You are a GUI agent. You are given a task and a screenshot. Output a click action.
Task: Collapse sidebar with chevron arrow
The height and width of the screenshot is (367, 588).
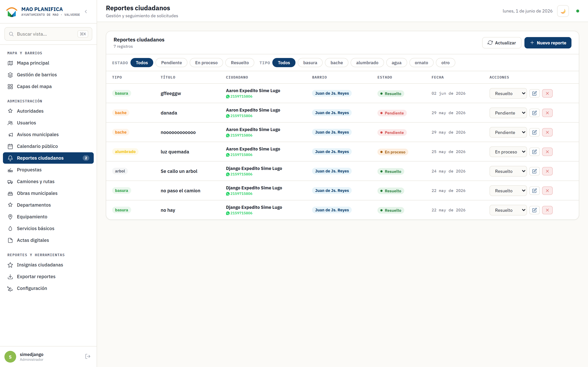coord(86,11)
